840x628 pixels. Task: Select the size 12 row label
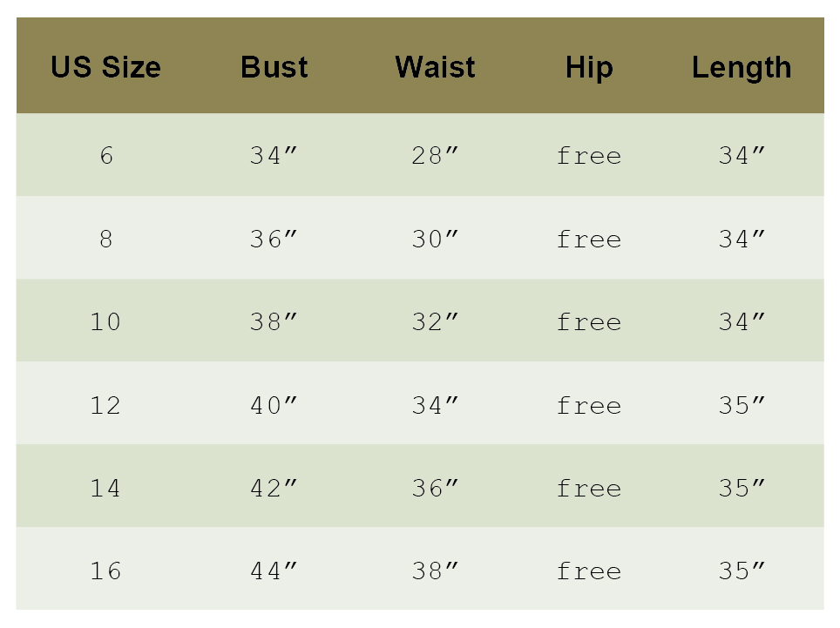click(x=105, y=405)
